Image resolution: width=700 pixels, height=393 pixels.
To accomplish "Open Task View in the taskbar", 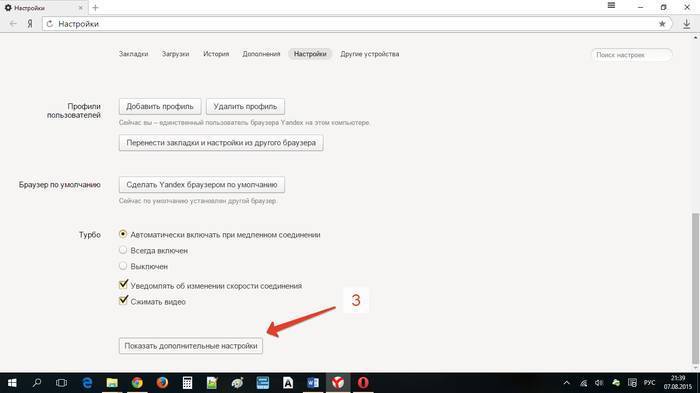I will (x=62, y=383).
